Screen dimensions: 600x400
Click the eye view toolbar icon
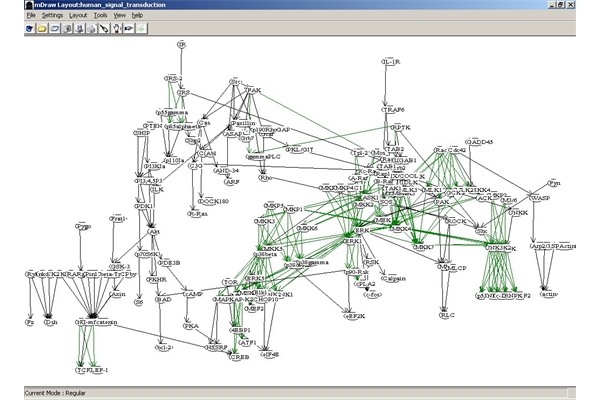128,29
